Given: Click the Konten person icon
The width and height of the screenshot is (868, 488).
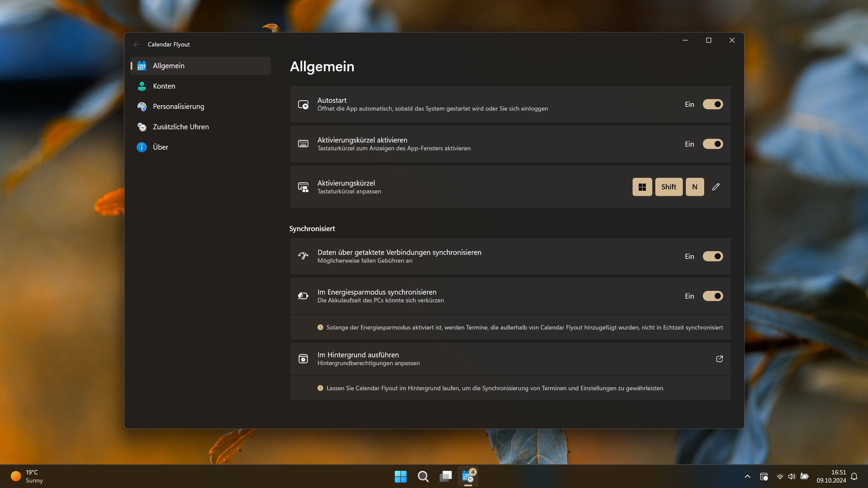Looking at the screenshot, I should [x=142, y=86].
